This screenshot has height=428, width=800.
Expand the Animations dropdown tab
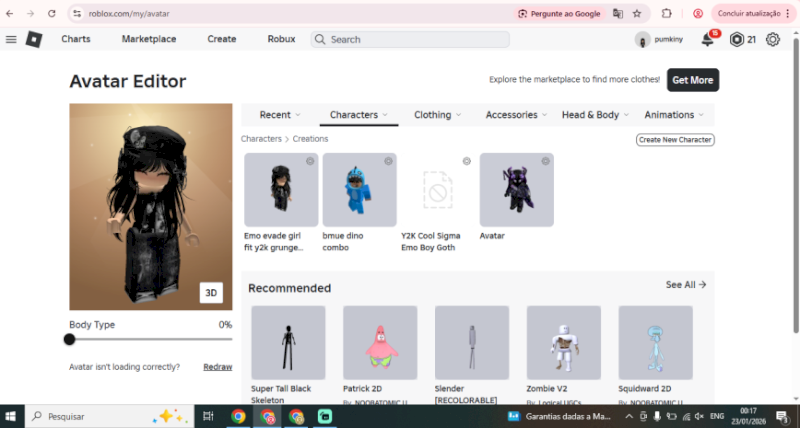(674, 115)
